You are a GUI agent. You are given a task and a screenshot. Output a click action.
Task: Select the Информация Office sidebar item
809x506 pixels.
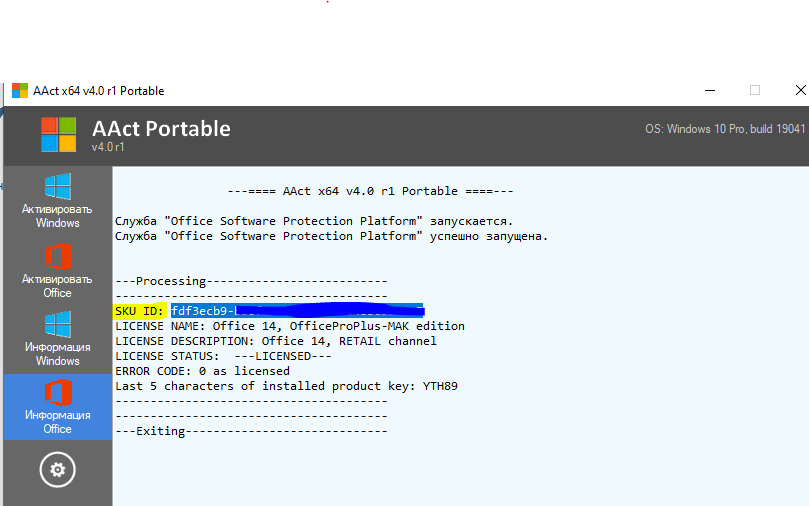pos(57,407)
